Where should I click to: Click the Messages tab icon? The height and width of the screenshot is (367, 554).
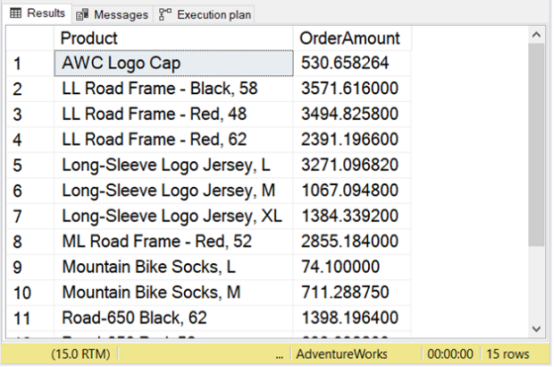[82, 15]
